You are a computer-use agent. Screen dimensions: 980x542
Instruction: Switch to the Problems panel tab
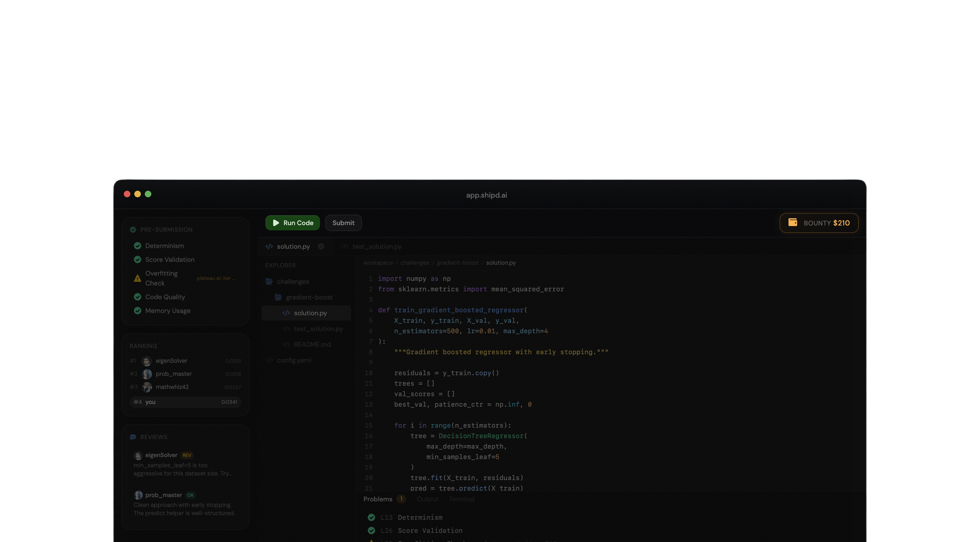[377, 499]
